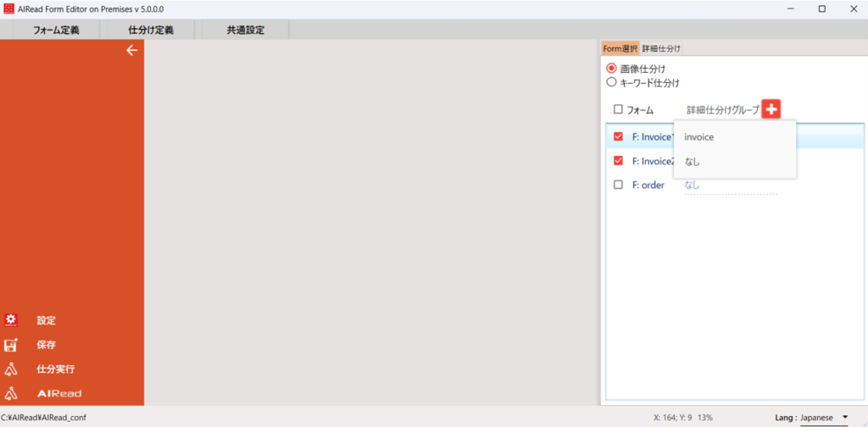Open the Lang Japanese dropdown arrow

[845, 417]
